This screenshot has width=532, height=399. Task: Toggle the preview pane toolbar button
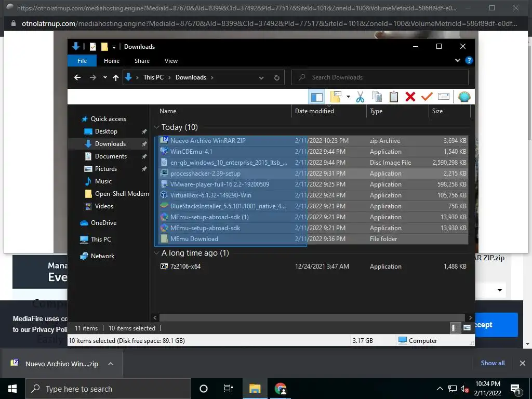(316, 97)
